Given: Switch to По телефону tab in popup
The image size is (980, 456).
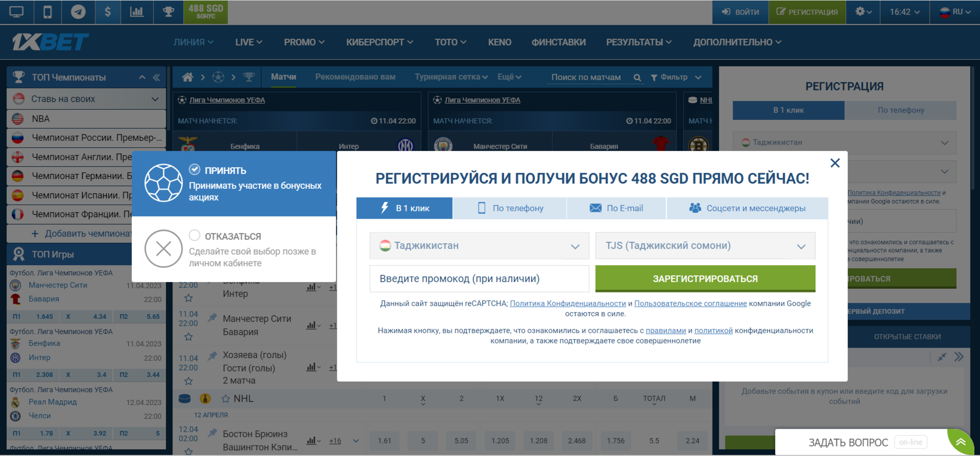Looking at the screenshot, I should point(510,208).
